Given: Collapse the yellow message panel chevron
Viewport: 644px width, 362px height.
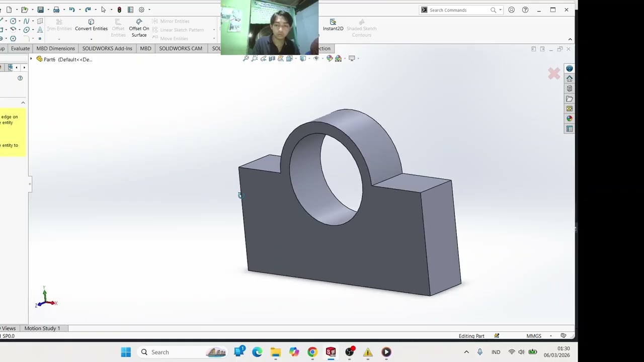Looking at the screenshot, I should tap(23, 103).
